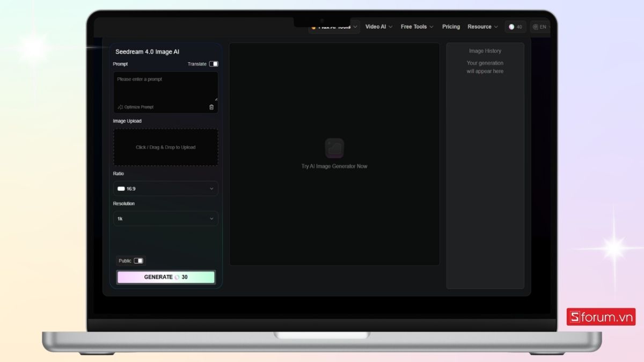Clear prompt with the trash icon
The image size is (644, 362).
click(x=211, y=107)
